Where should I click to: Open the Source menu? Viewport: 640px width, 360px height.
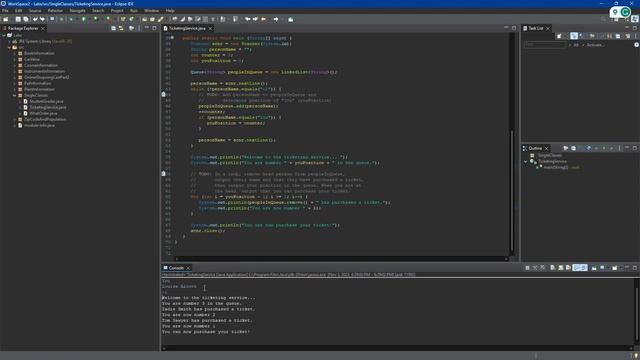tap(35, 11)
